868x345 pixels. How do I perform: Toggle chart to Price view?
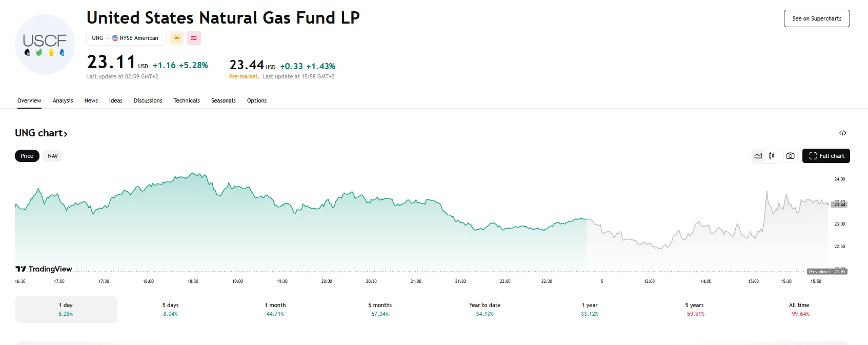pyautogui.click(x=27, y=156)
